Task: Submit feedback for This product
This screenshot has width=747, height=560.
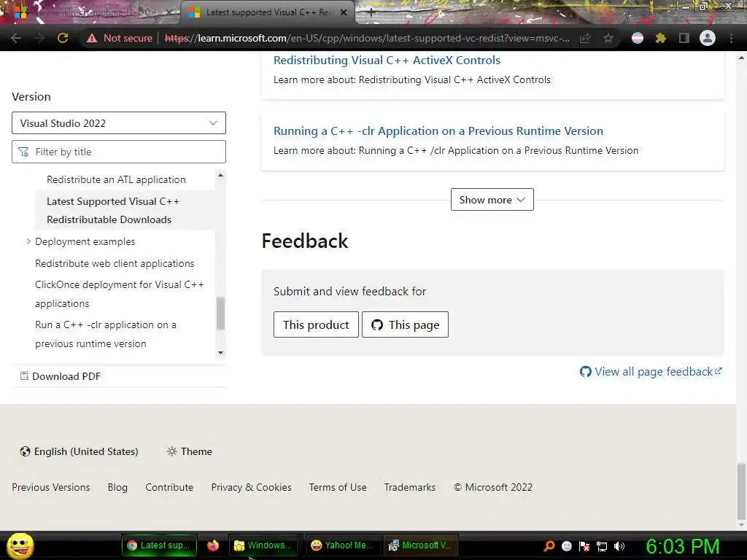Action: point(316,324)
